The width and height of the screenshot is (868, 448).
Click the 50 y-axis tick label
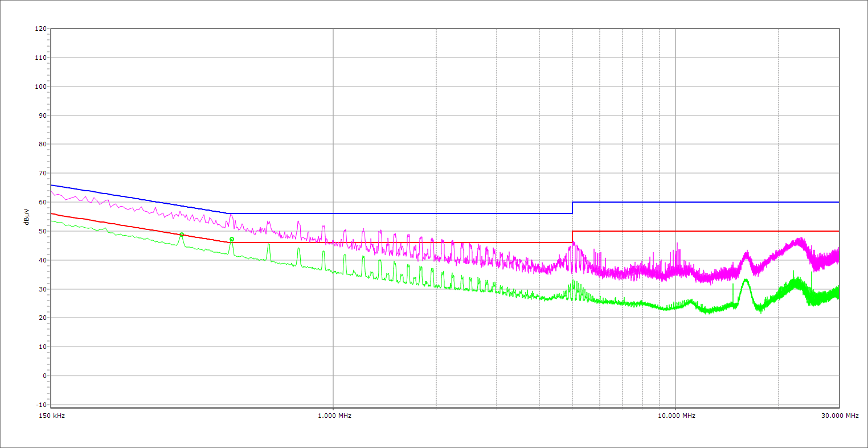pyautogui.click(x=42, y=231)
